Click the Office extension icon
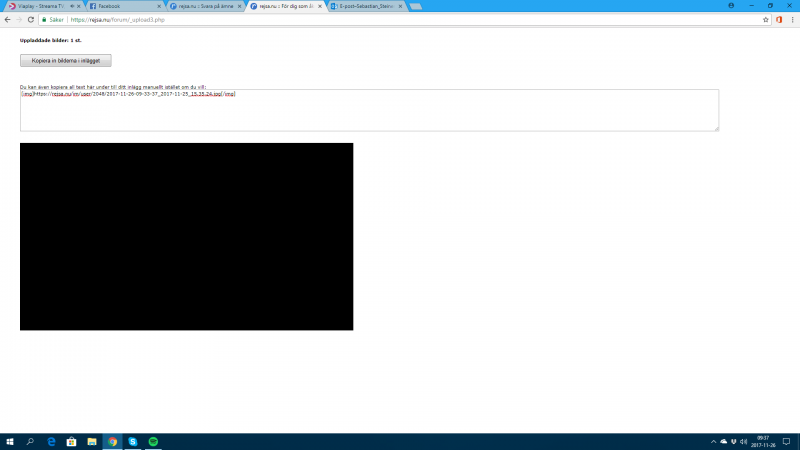The image size is (800, 450). click(779, 20)
